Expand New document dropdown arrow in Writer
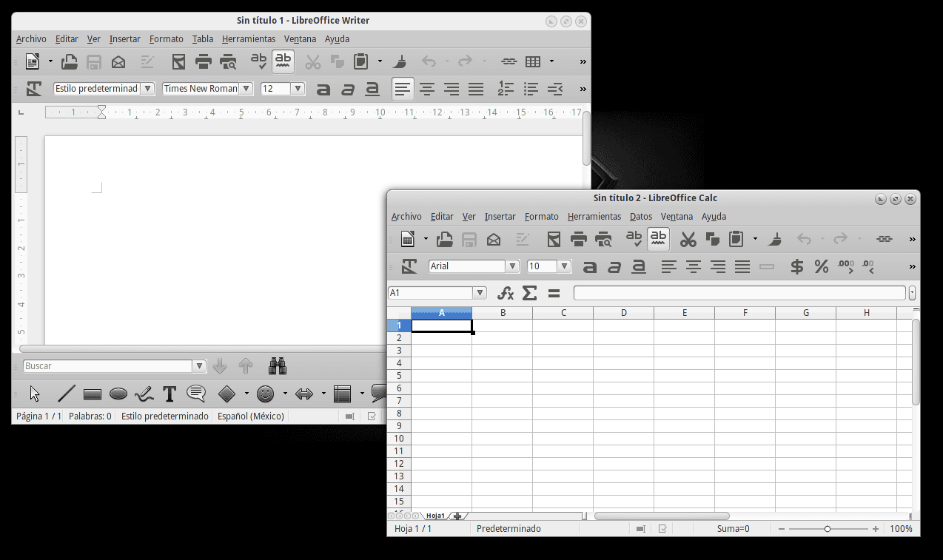Image resolution: width=943 pixels, height=560 pixels. click(x=50, y=61)
